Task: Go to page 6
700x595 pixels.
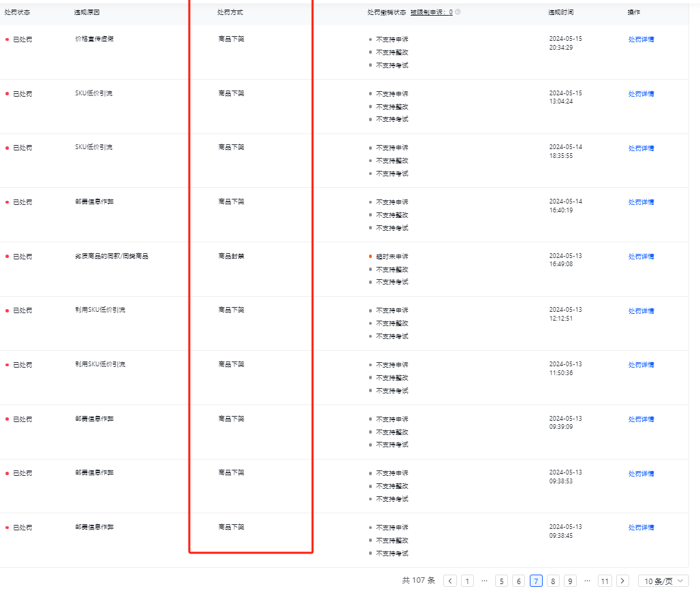Action: 519,581
